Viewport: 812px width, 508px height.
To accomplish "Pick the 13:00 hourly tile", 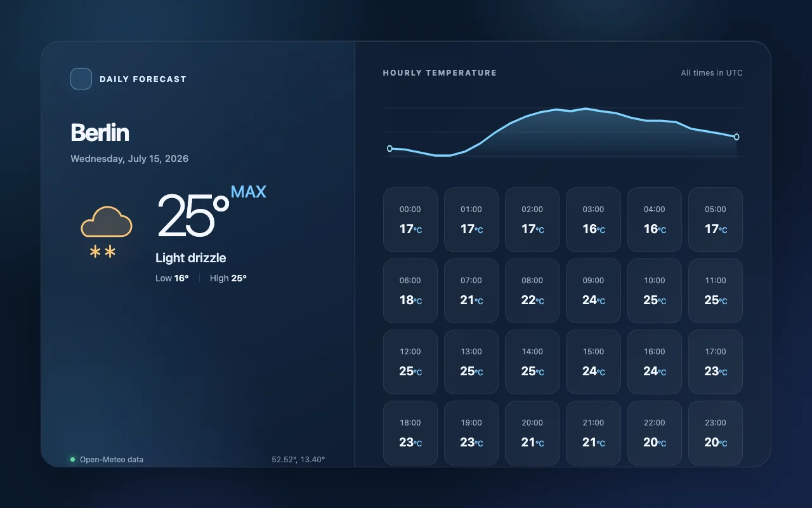I will 471,362.
